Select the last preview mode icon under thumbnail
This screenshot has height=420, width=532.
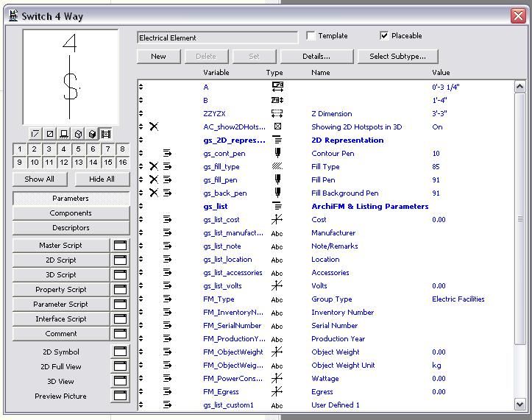point(106,134)
